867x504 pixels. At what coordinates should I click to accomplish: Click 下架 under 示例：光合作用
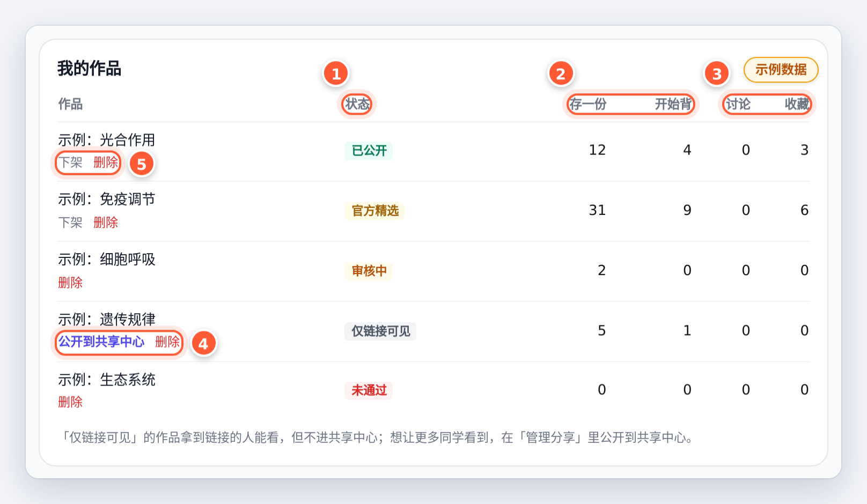pyautogui.click(x=70, y=162)
